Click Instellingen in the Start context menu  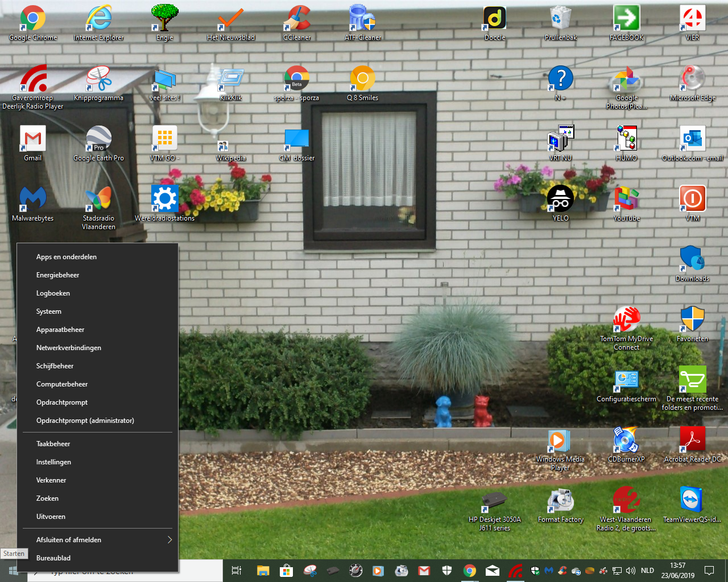53,462
